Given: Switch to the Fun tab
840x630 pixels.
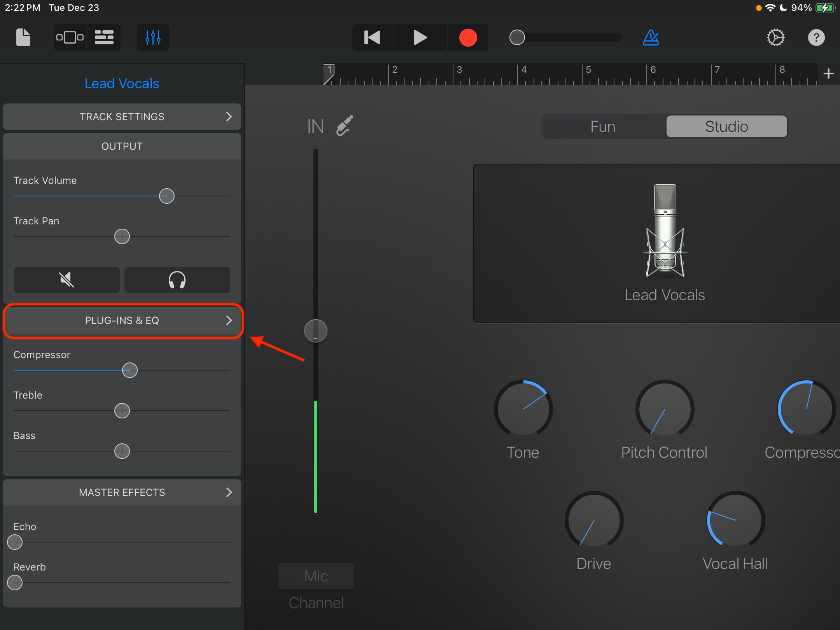Looking at the screenshot, I should pyautogui.click(x=603, y=126).
